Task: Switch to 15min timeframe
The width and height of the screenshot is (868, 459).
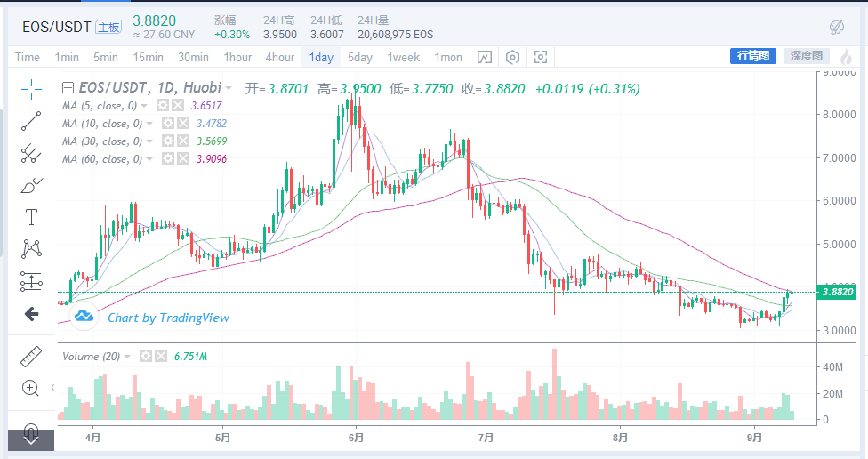Action: (148, 57)
